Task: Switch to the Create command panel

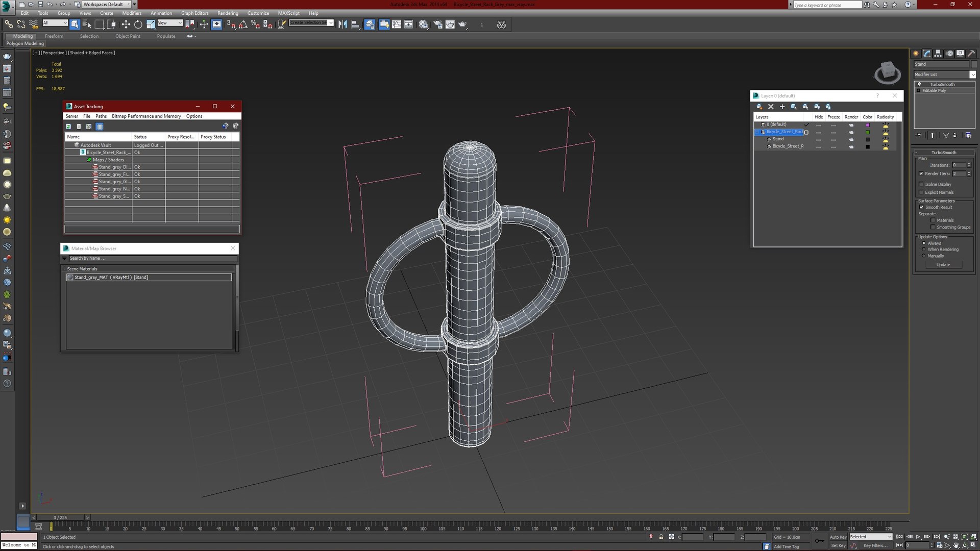Action: (x=916, y=54)
